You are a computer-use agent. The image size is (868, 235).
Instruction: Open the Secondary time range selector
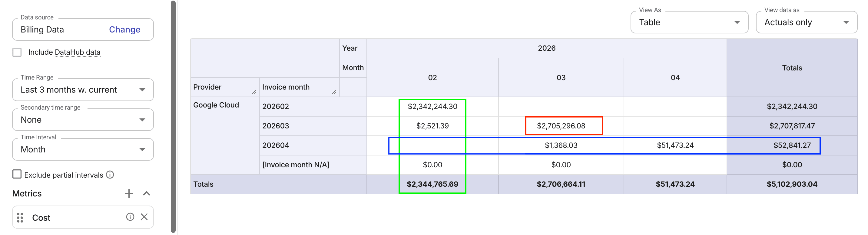[x=143, y=120]
